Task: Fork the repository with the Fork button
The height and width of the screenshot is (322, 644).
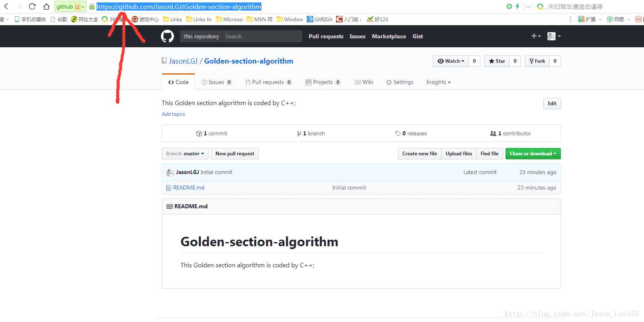Action: pyautogui.click(x=537, y=61)
